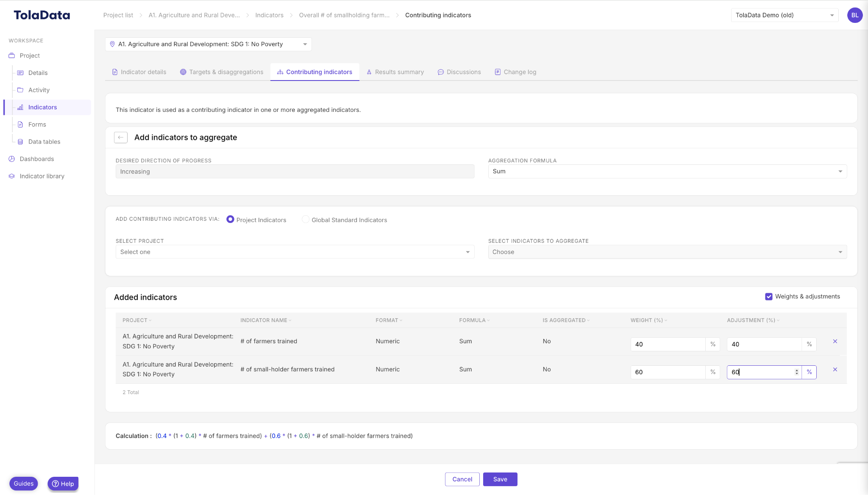Click weight field for small-holder farmers row
This screenshot has height=495, width=868.
point(668,372)
